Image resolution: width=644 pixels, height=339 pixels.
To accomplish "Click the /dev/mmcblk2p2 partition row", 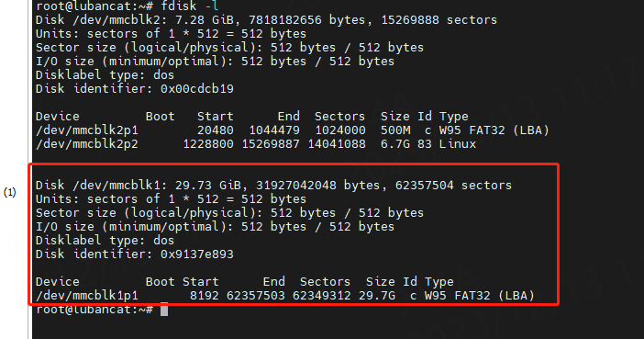I will coord(256,144).
